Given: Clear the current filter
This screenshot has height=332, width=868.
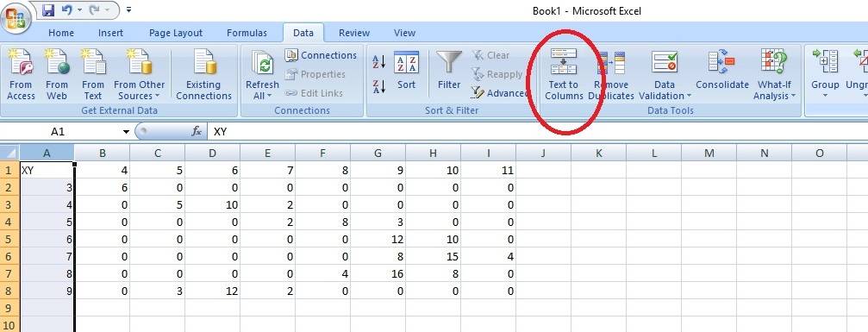Looking at the screenshot, I should (x=490, y=55).
